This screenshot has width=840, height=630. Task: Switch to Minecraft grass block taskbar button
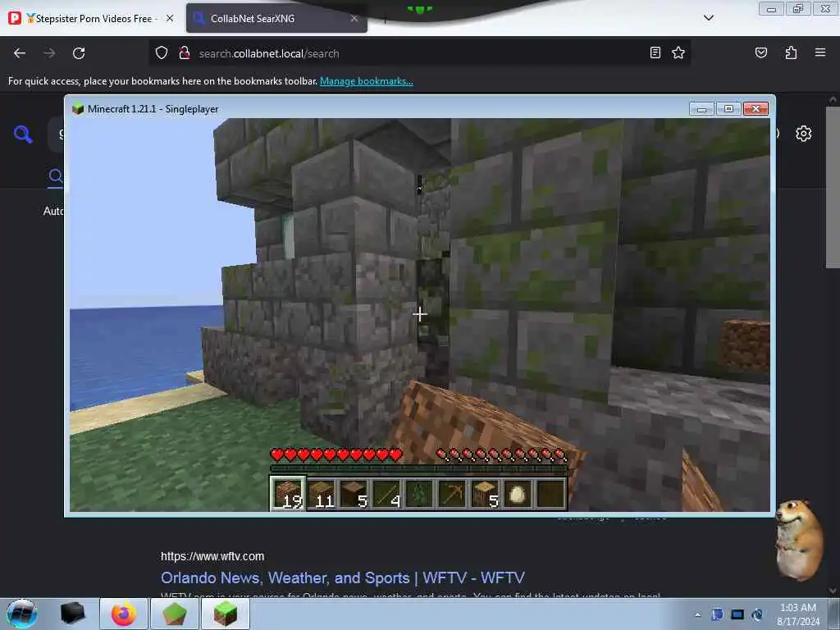(x=226, y=614)
